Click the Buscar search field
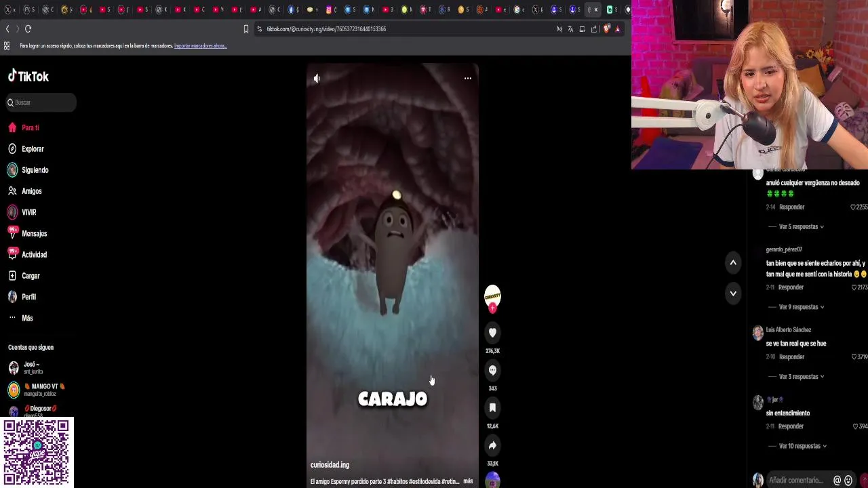The image size is (868, 488). [x=41, y=102]
